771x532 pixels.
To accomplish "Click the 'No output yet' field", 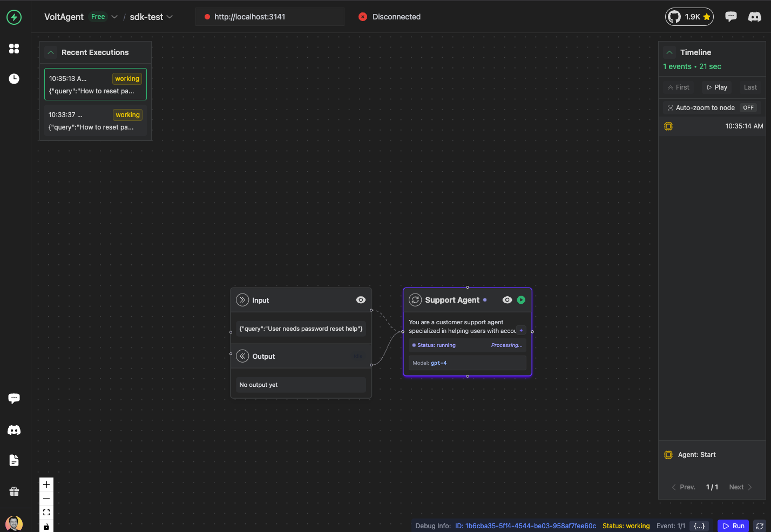I will pyautogui.click(x=301, y=385).
